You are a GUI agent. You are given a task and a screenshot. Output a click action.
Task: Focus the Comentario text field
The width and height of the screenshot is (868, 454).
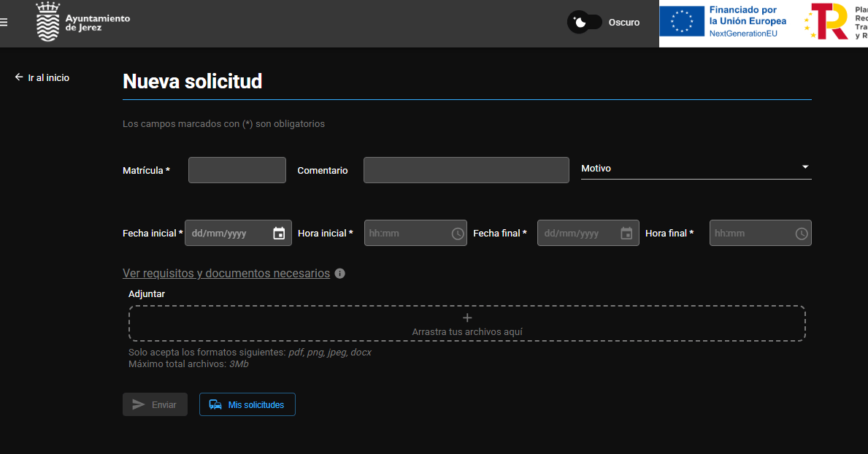[x=466, y=170]
